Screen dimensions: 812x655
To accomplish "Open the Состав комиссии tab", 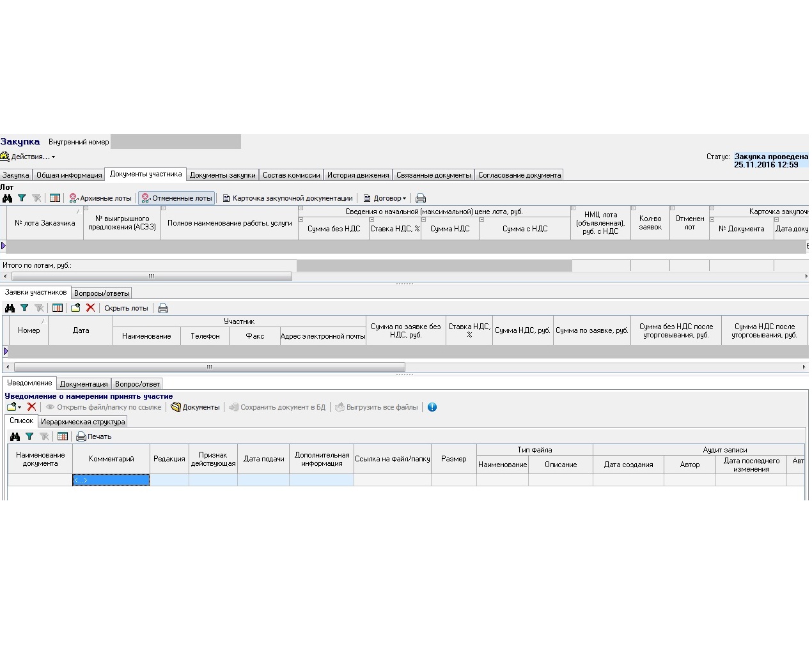I will pyautogui.click(x=292, y=175).
